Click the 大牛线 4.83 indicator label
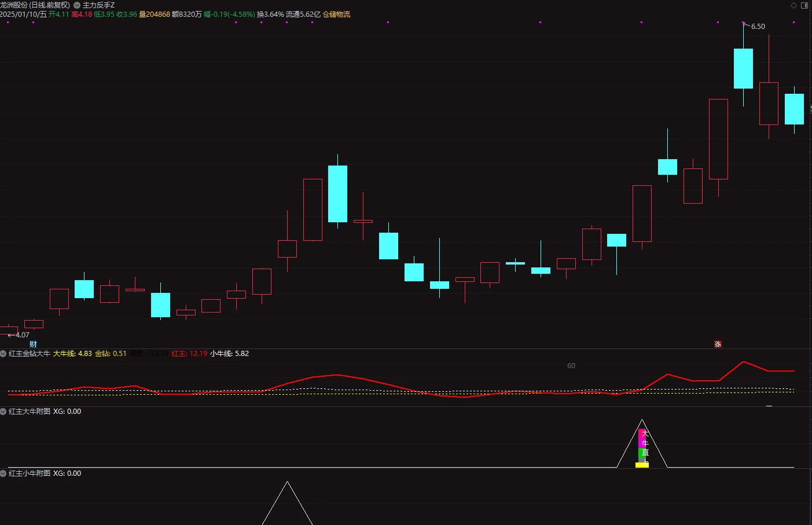The image size is (812, 525). tap(72, 354)
